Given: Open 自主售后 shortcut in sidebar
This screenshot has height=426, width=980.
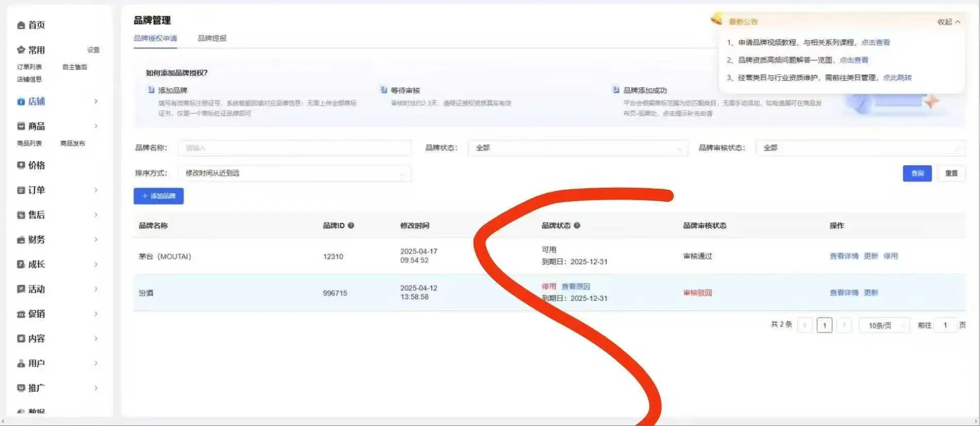Looking at the screenshot, I should pos(75,67).
